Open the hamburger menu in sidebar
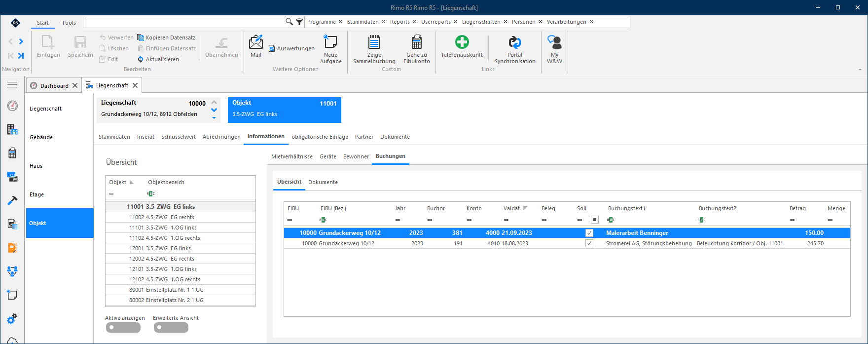868x344 pixels. [12, 85]
